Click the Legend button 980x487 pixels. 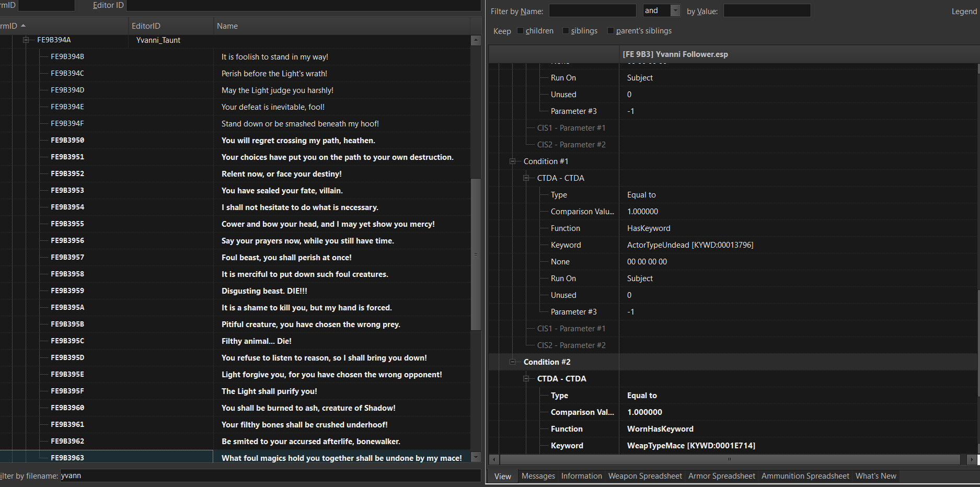click(964, 11)
